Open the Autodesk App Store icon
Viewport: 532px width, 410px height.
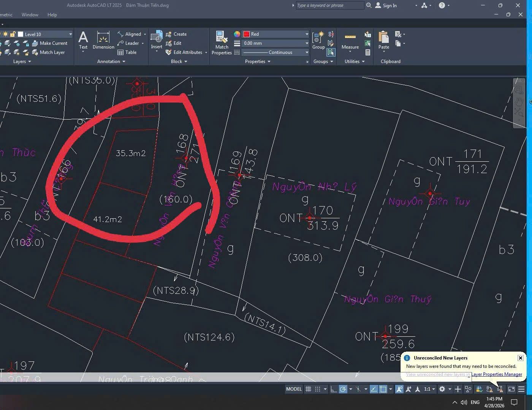[x=424, y=5]
